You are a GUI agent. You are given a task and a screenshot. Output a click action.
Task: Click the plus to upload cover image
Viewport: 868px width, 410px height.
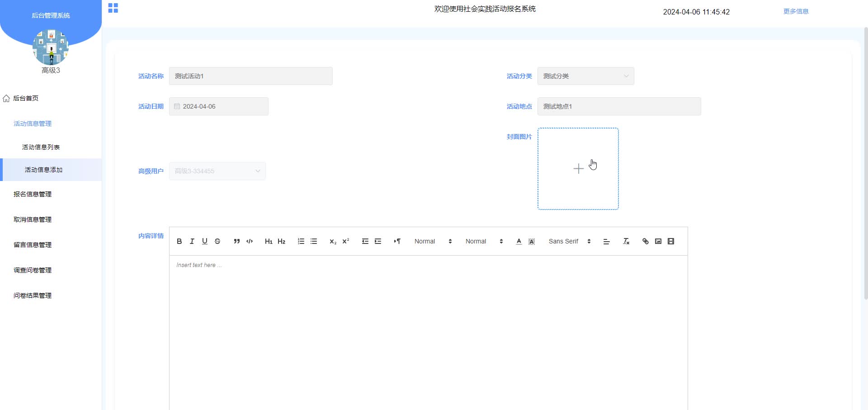tap(578, 169)
